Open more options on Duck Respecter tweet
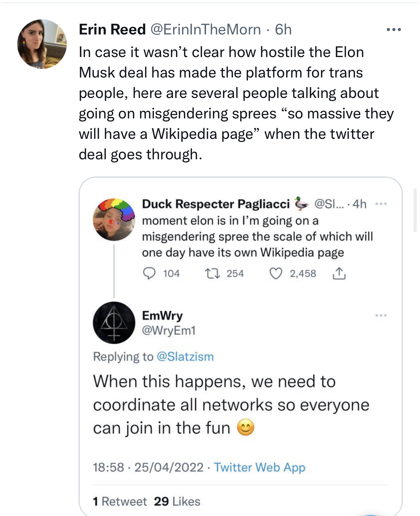 pyautogui.click(x=381, y=204)
